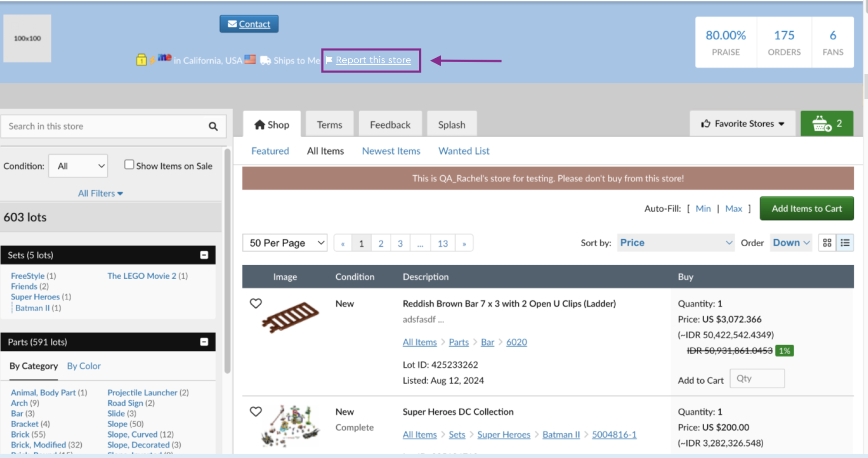The width and height of the screenshot is (868, 458).
Task: Go to previous page using « arrow
Action: coord(343,243)
